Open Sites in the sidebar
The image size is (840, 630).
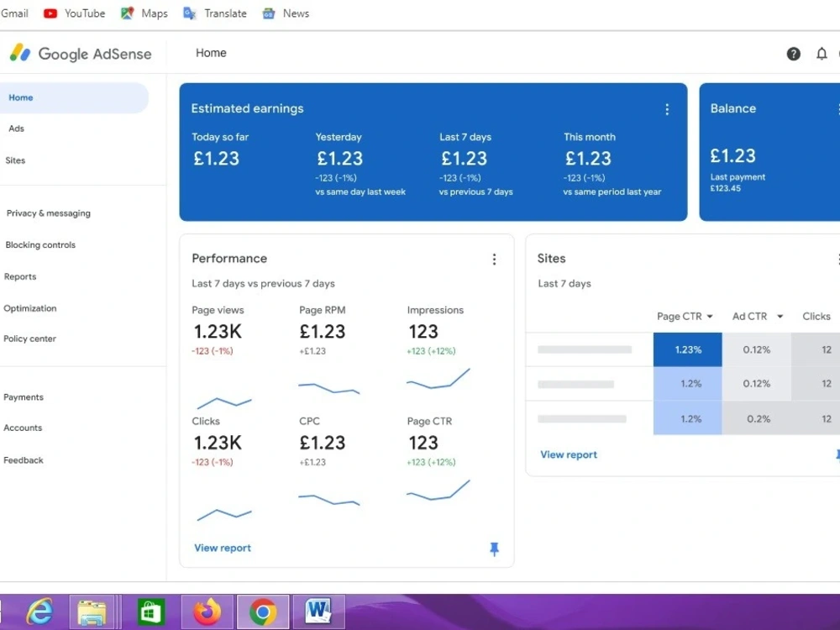click(x=15, y=160)
